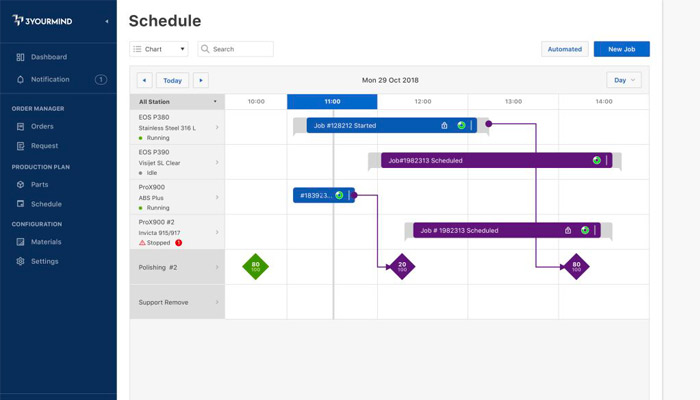Click the New Job button
The image size is (700, 400).
click(621, 49)
